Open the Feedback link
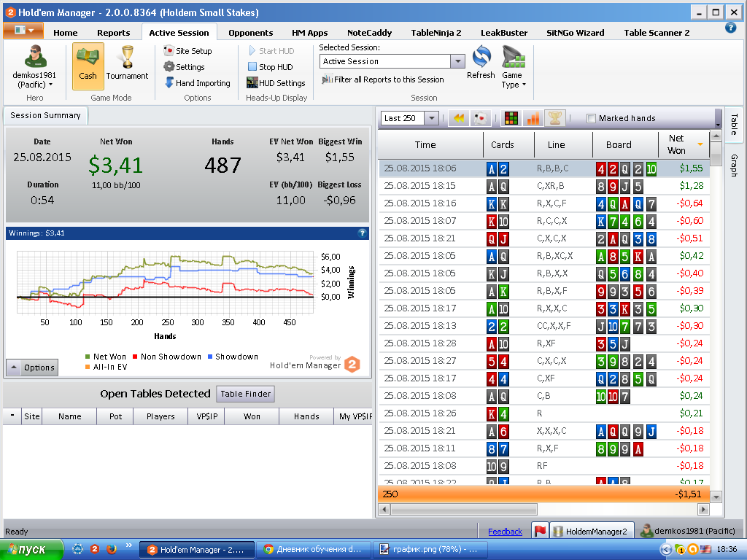 [505, 532]
